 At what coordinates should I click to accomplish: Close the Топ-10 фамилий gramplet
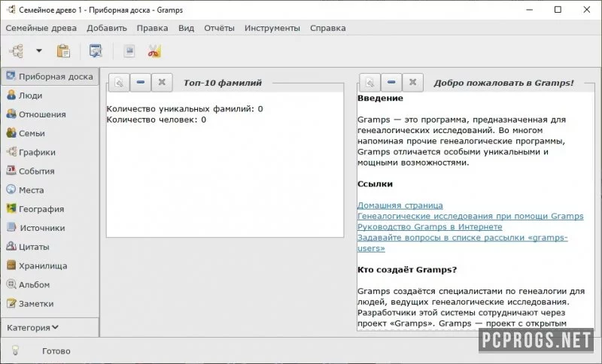162,83
